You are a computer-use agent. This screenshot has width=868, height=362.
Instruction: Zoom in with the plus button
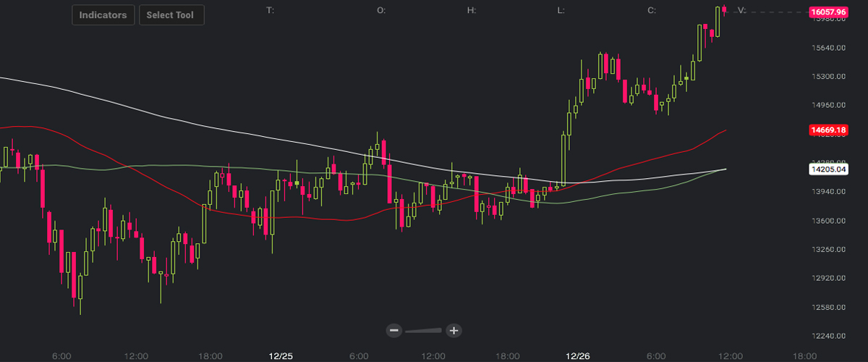pos(454,330)
